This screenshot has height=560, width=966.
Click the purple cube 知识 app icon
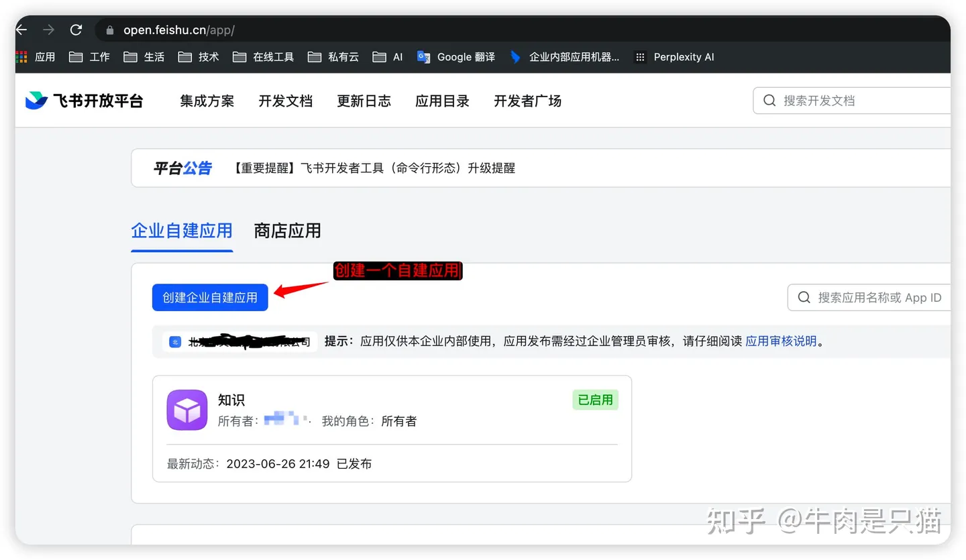(x=187, y=410)
